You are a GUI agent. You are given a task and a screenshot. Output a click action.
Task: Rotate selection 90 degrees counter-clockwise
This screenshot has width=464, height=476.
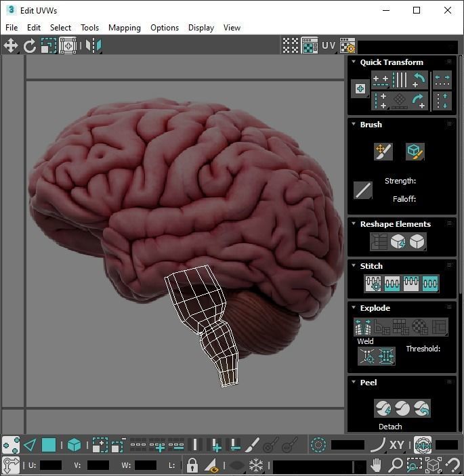click(419, 80)
